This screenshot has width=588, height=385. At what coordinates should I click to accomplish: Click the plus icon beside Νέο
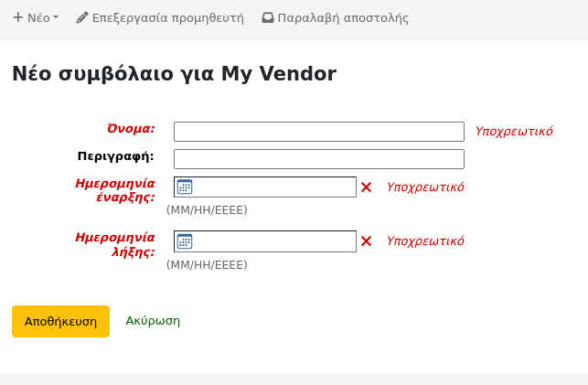click(x=17, y=17)
